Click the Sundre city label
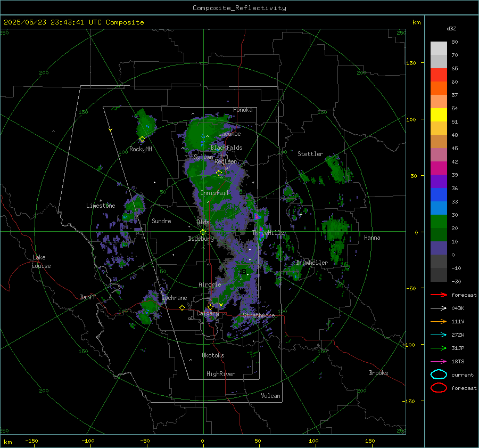 click(162, 221)
